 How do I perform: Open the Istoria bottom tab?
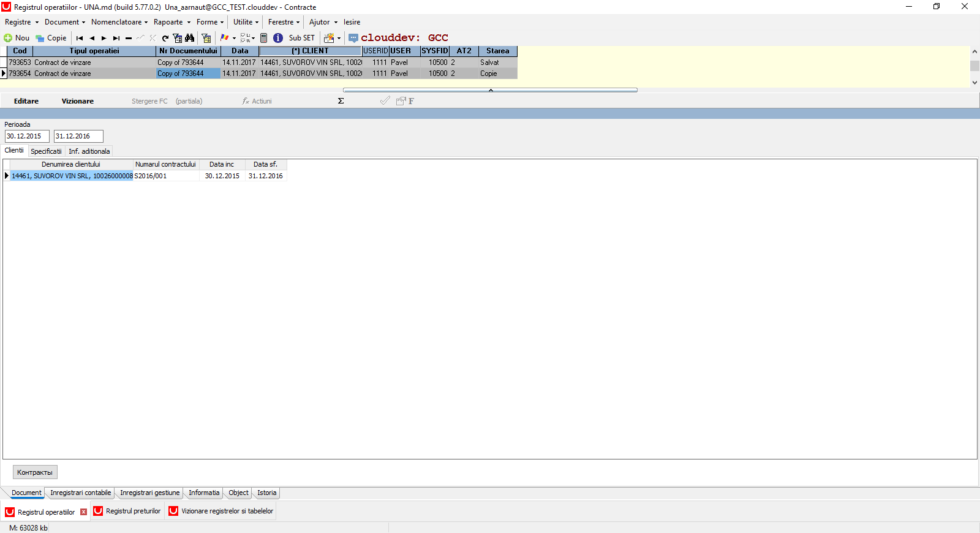click(x=267, y=493)
